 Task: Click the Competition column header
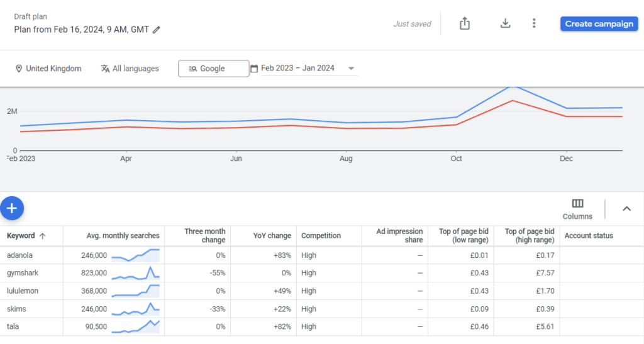pos(321,236)
